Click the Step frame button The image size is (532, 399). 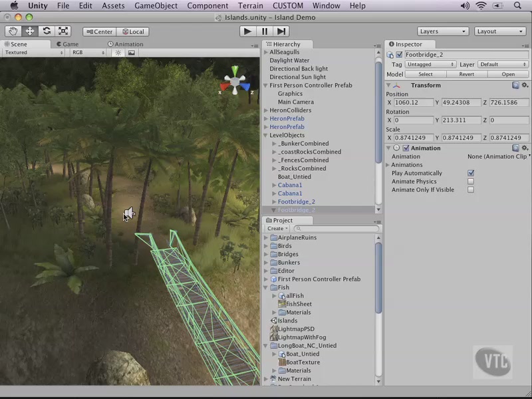[281, 31]
